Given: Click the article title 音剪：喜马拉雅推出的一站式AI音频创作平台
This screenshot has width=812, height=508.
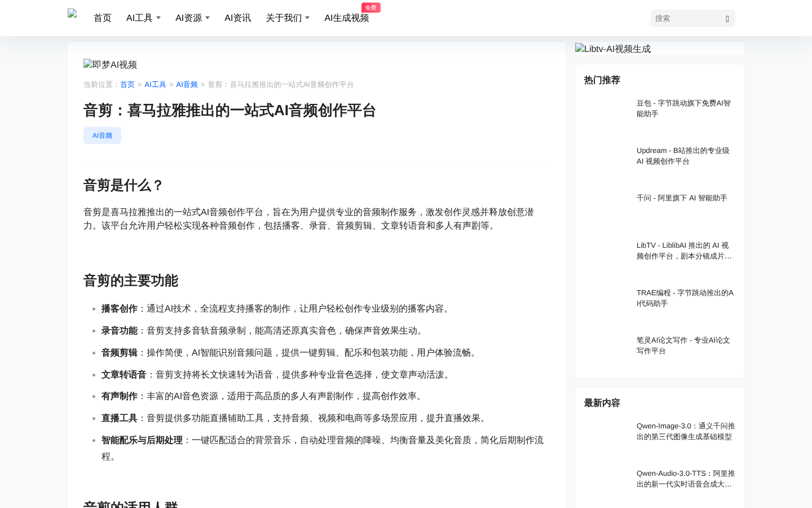Looking at the screenshot, I should 230,111.
